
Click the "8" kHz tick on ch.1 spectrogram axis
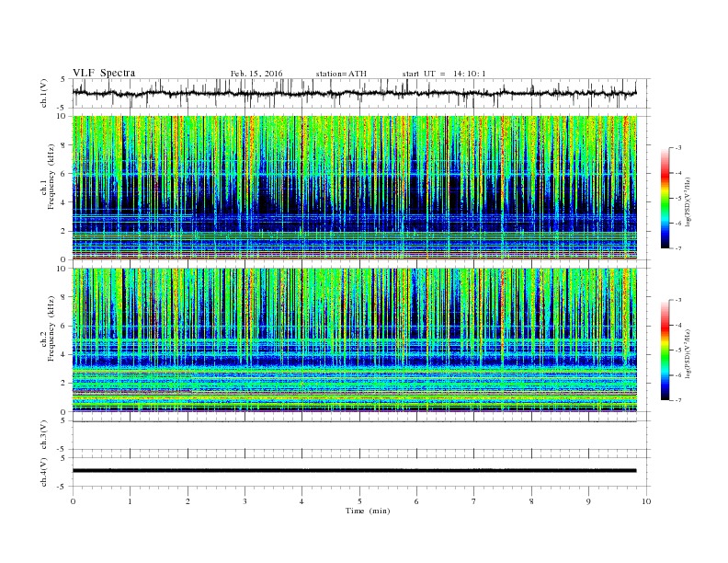[x=64, y=145]
